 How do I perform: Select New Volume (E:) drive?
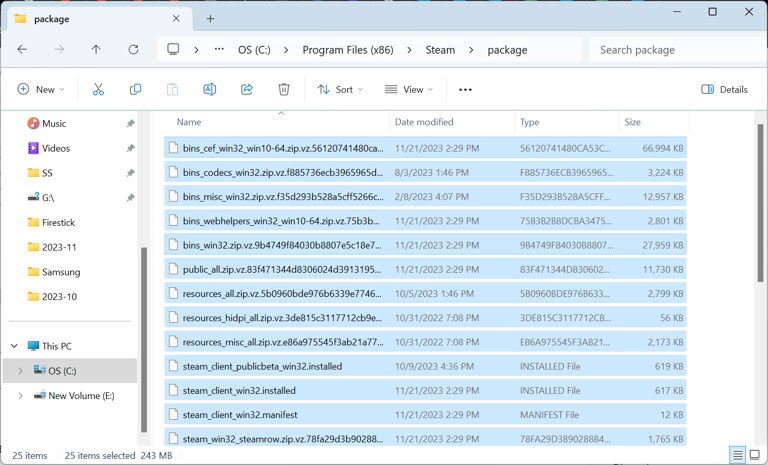81,395
